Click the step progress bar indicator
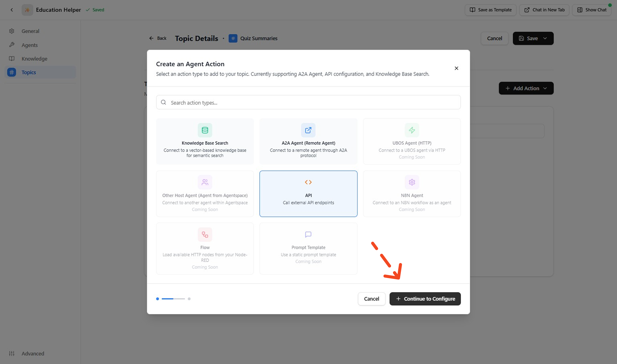The height and width of the screenshot is (364, 617). (173, 299)
